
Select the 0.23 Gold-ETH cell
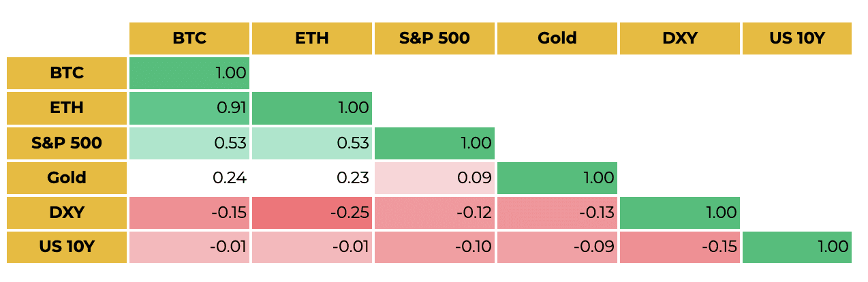pos(312,178)
